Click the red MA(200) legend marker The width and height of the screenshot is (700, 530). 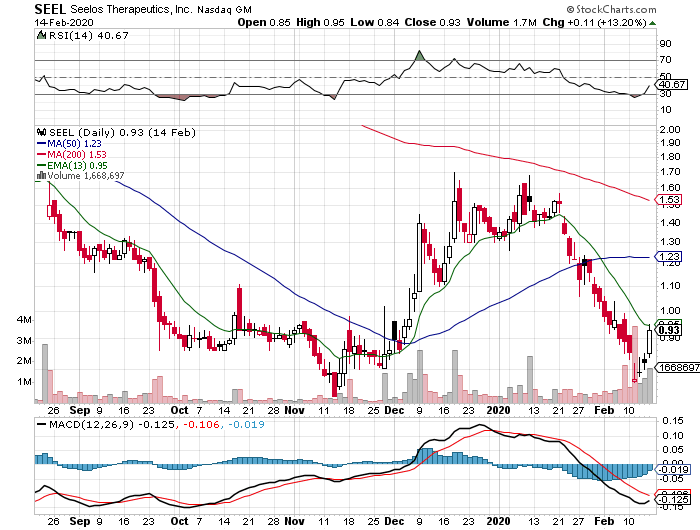coord(40,154)
